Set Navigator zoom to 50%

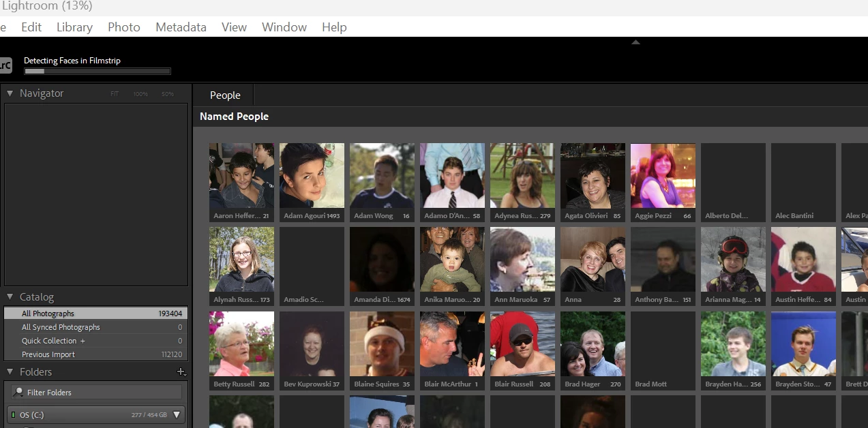pyautogui.click(x=168, y=94)
